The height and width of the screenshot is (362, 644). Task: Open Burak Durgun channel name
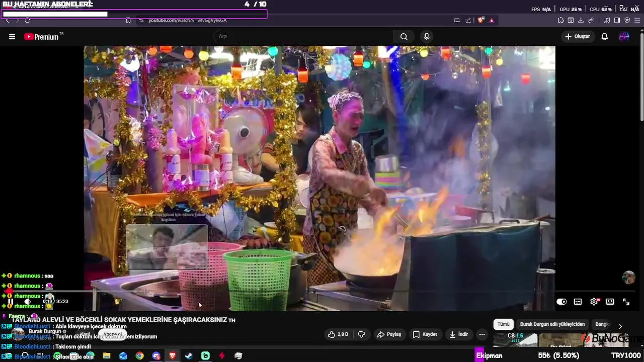click(x=45, y=331)
